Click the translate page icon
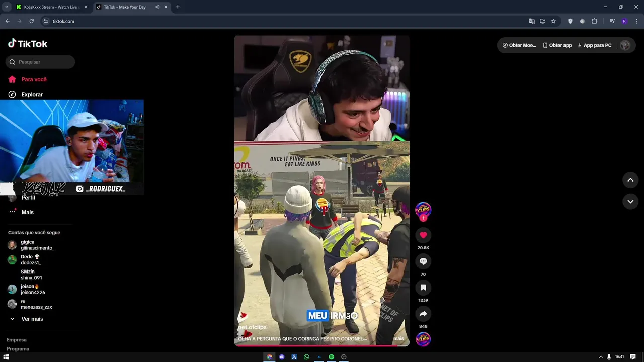644x362 pixels. tap(532, 21)
